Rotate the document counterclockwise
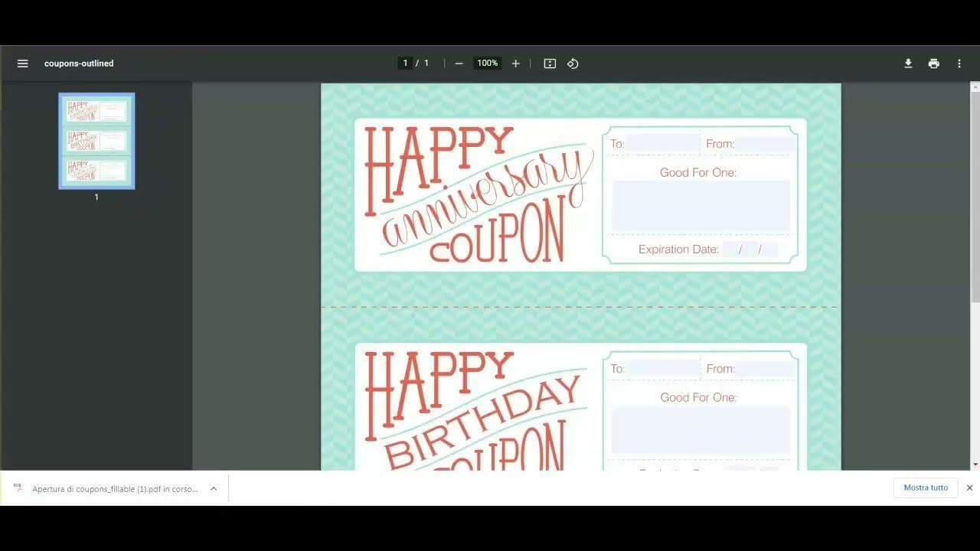Screen dimensions: 980x551 click(573, 64)
